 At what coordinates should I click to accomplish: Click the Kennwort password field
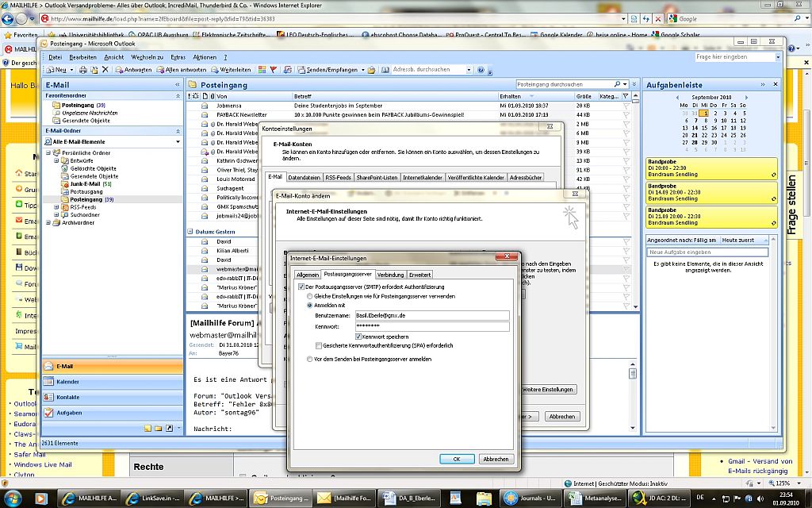432,326
